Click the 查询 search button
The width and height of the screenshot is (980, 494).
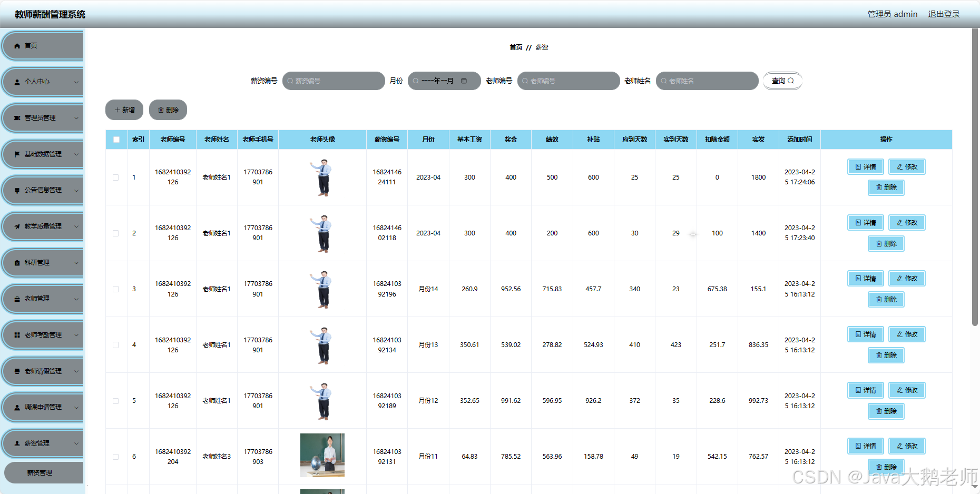coord(782,81)
